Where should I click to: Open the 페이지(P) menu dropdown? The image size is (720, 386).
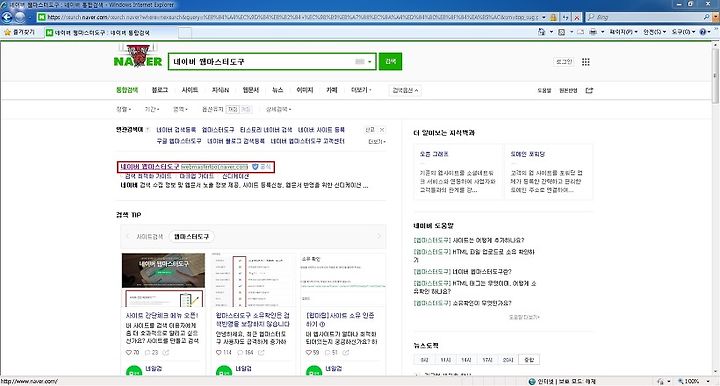tap(623, 32)
